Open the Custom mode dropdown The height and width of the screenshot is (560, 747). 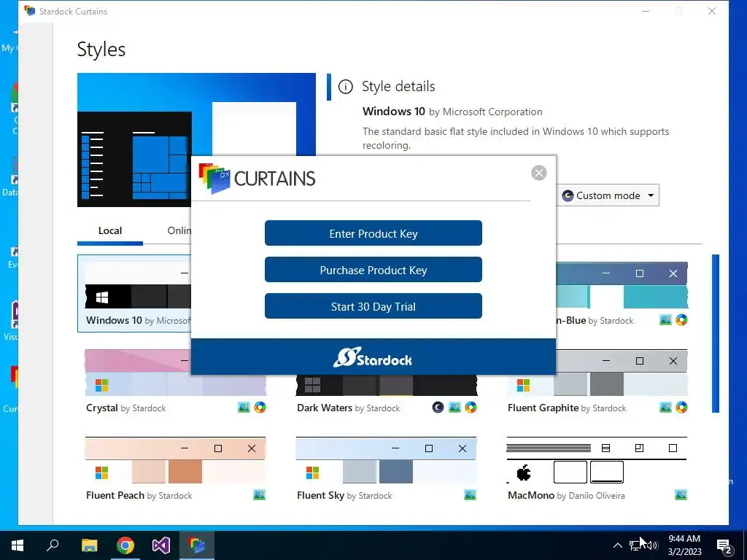[x=608, y=195]
